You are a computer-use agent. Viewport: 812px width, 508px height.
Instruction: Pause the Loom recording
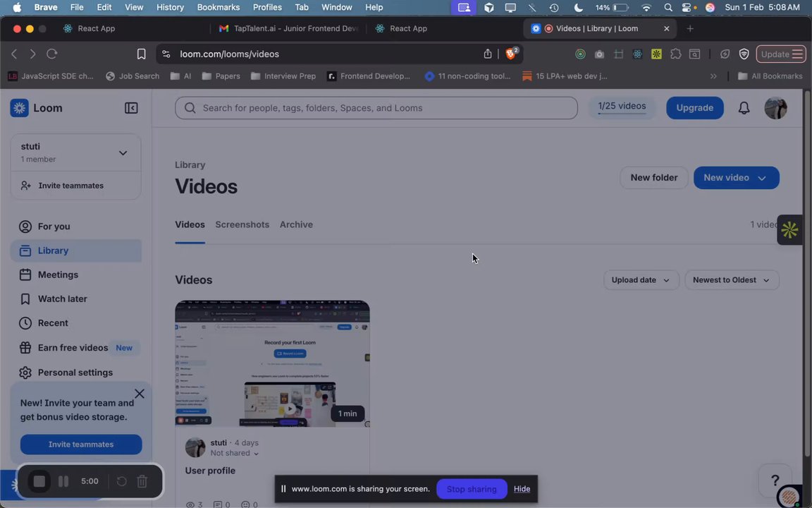tap(63, 482)
